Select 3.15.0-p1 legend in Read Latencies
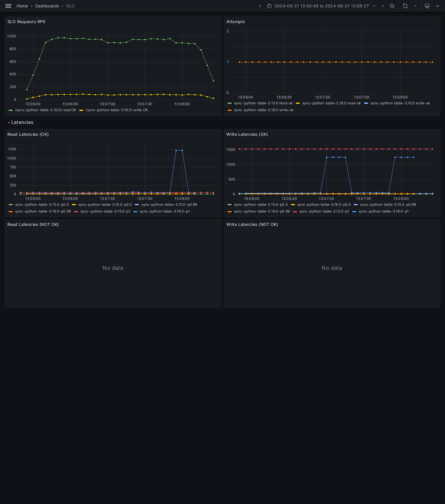Image resolution: width=445 pixels, height=504 pixels. pos(105,211)
